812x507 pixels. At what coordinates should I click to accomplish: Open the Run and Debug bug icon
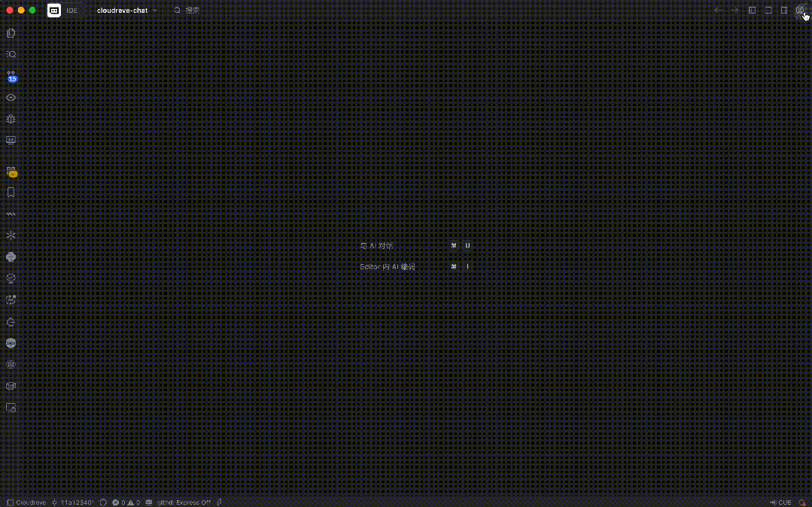point(11,119)
